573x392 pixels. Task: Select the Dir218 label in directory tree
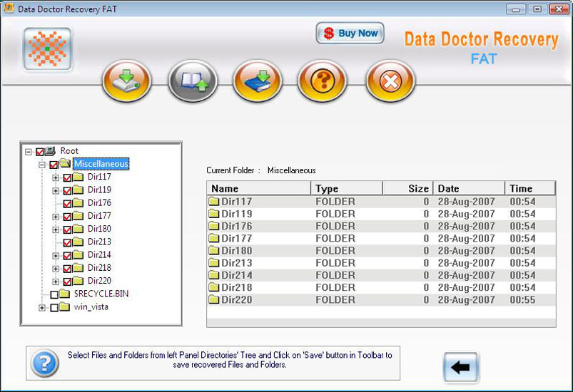click(99, 268)
